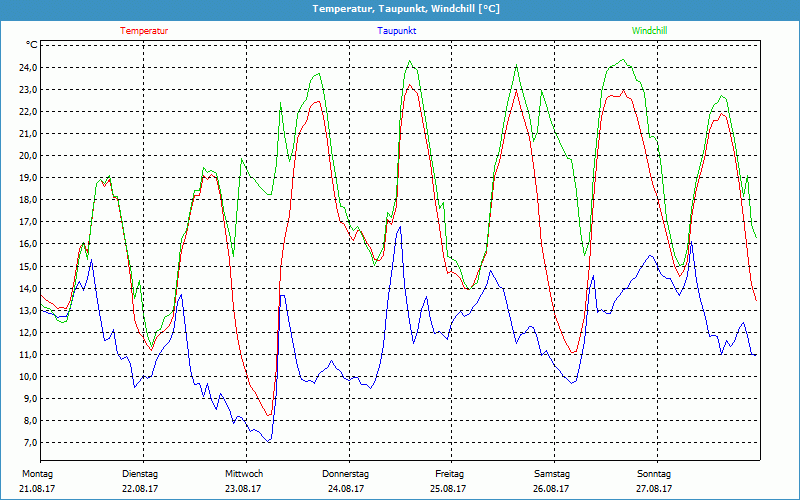Click the °C unit label on the y-axis
Image resolution: width=800 pixels, height=500 pixels.
31,45
